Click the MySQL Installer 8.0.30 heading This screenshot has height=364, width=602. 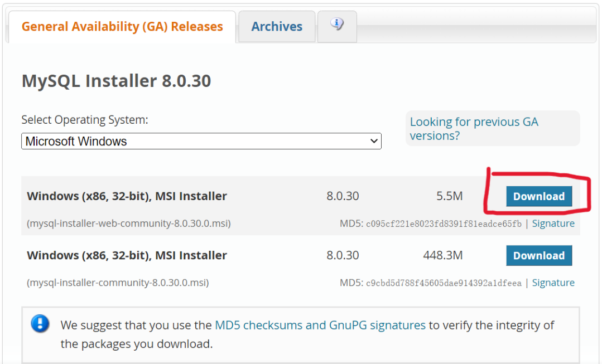116,81
